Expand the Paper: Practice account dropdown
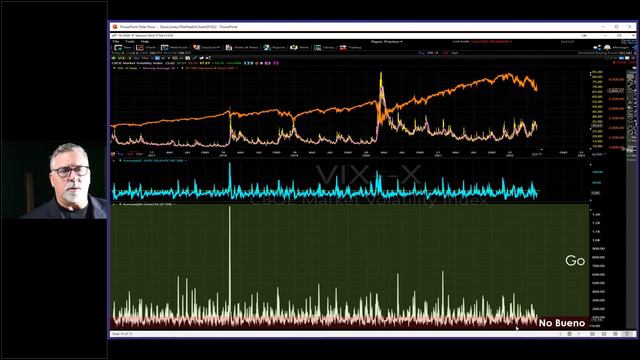The height and width of the screenshot is (360, 640). click(x=387, y=42)
